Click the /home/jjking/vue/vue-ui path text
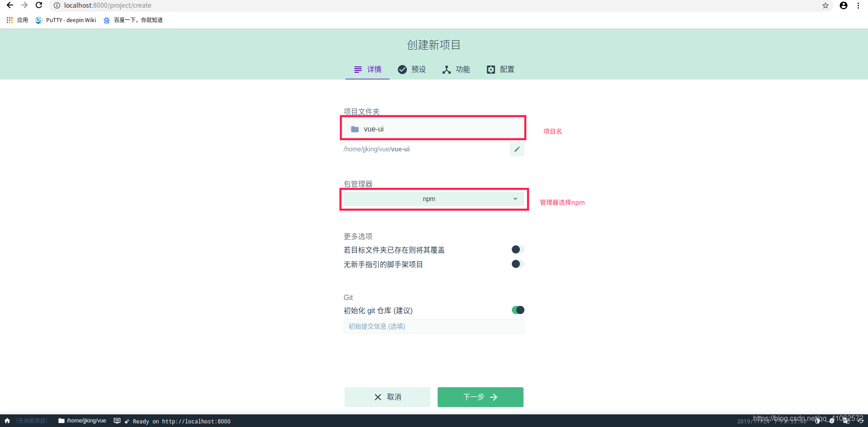Image resolution: width=868 pixels, height=427 pixels. [x=377, y=149]
